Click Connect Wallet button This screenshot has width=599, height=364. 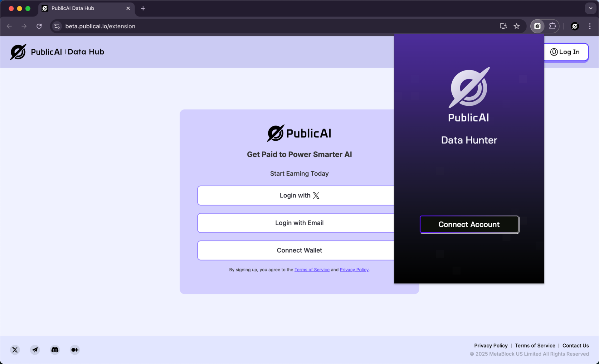pos(296,250)
